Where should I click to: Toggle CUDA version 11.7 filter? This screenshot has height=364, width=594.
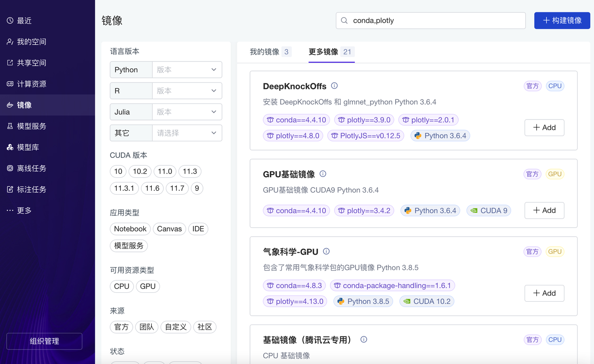tap(177, 188)
